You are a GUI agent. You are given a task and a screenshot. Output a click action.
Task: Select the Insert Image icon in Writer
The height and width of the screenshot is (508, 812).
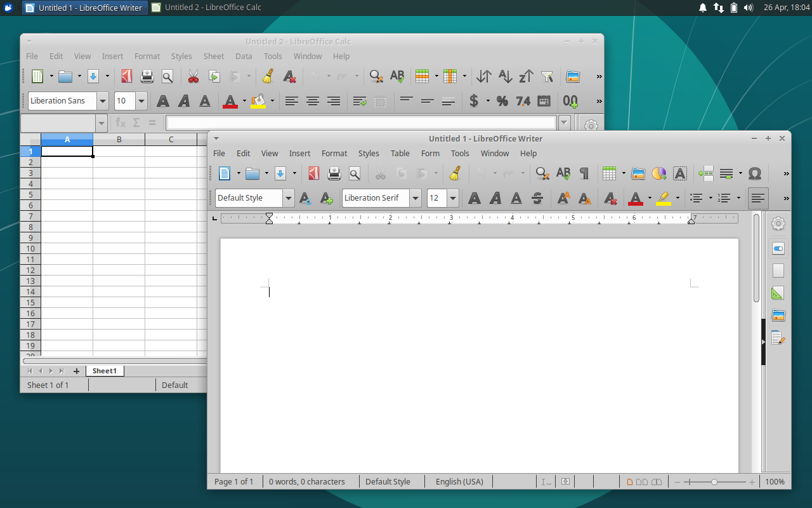(638, 173)
